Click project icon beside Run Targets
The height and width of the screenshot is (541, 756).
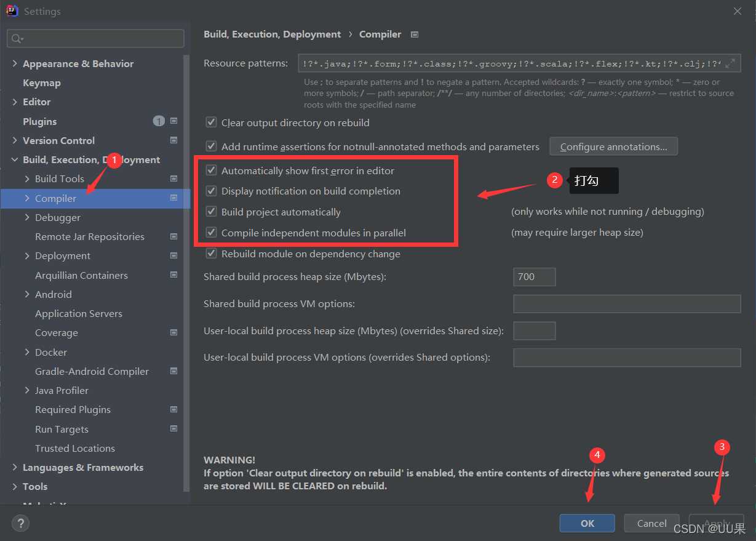point(173,429)
